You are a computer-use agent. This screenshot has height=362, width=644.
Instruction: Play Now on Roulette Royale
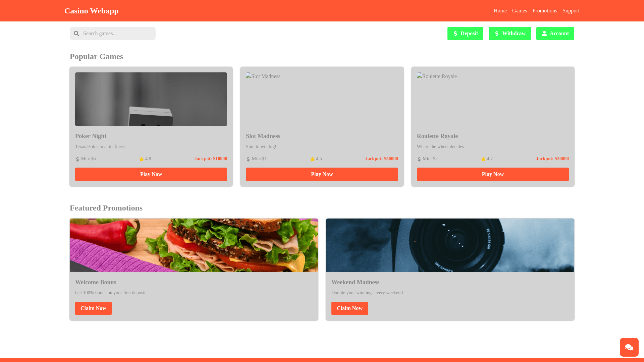click(492, 174)
